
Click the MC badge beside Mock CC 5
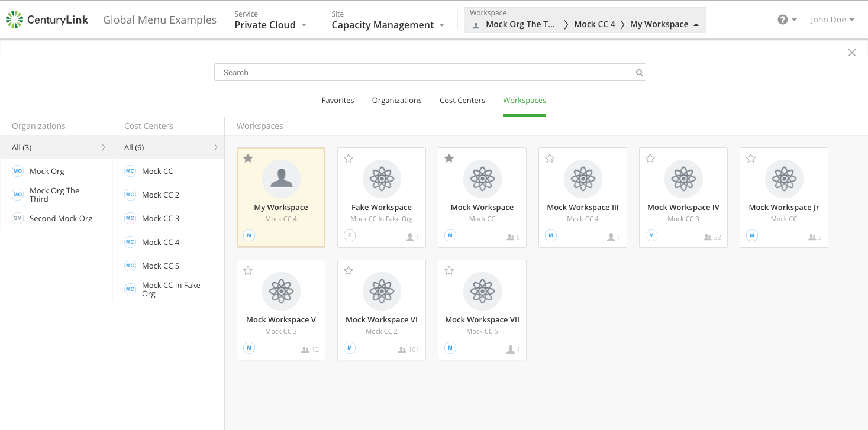(x=130, y=266)
